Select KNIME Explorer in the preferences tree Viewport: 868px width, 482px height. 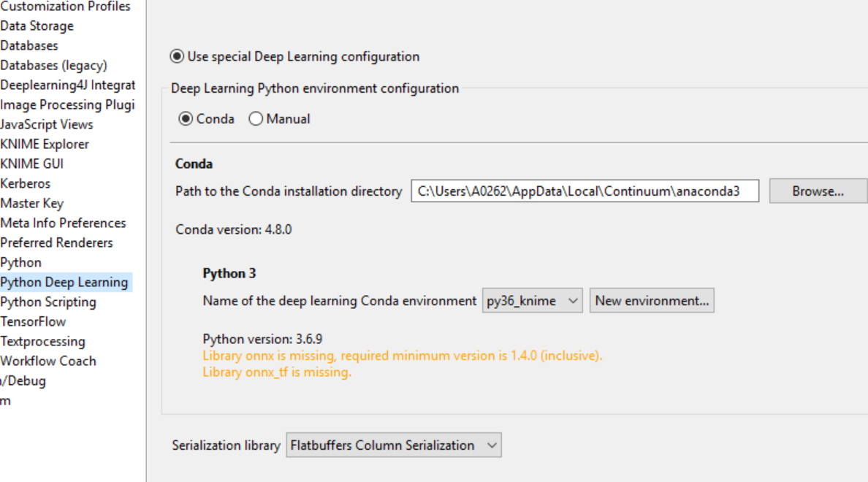pyautogui.click(x=45, y=144)
